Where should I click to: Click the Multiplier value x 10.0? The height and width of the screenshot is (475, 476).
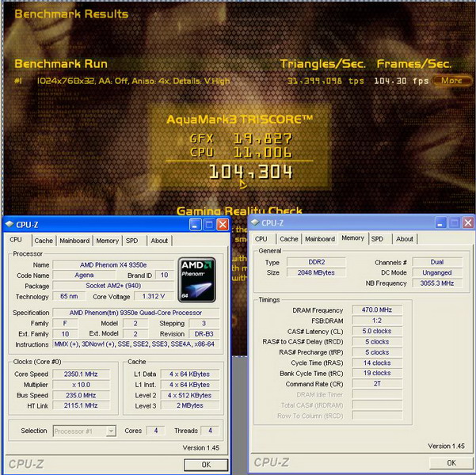pos(81,385)
